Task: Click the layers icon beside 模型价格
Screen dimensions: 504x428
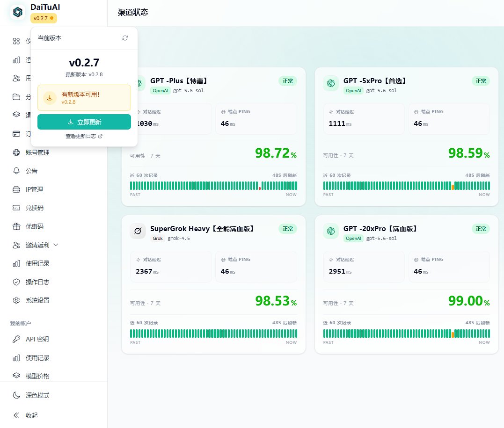Action: 16,375
